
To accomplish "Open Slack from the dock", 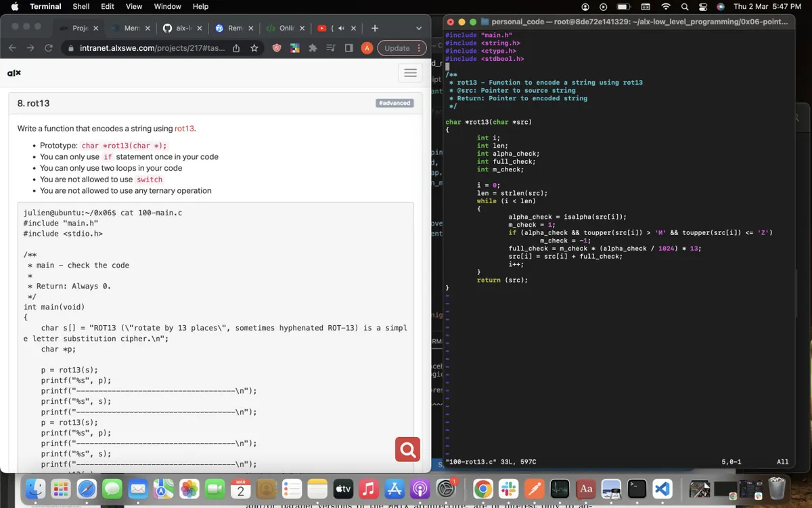I will (507, 488).
